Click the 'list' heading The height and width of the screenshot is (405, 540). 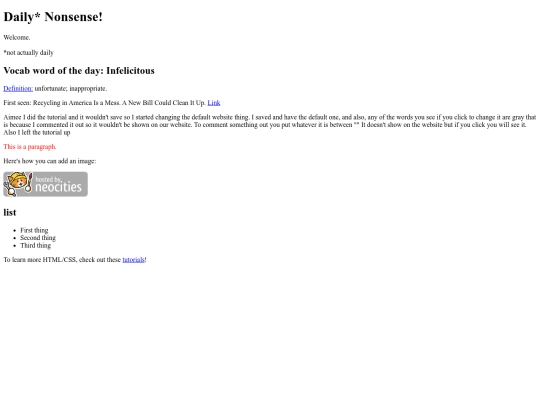10,212
